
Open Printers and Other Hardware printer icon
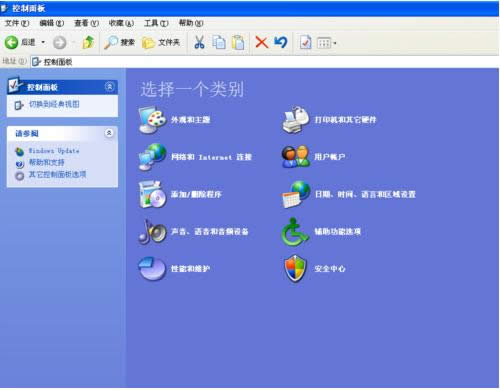(296, 120)
